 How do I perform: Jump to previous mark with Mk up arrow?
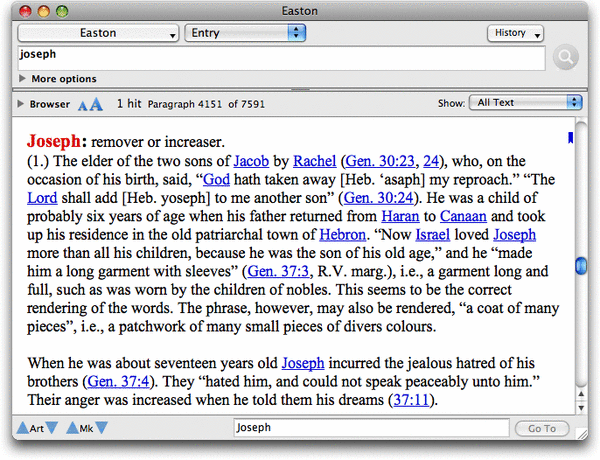click(x=72, y=427)
